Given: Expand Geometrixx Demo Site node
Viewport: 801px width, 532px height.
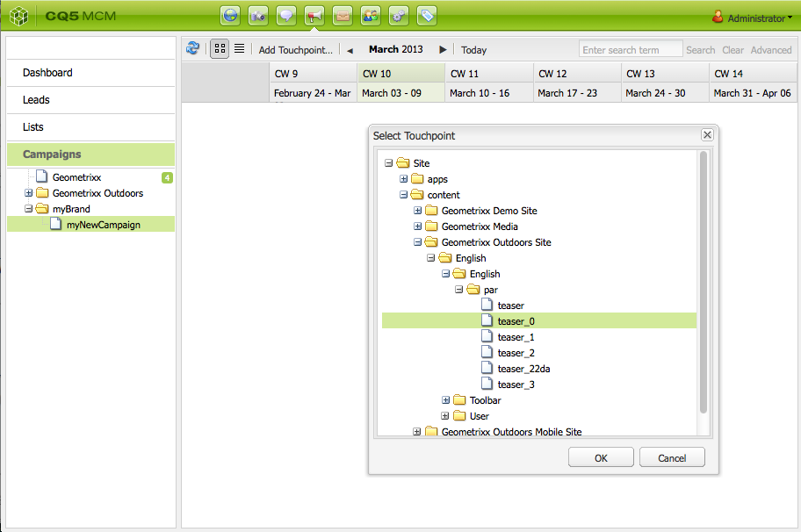Looking at the screenshot, I should [x=417, y=211].
